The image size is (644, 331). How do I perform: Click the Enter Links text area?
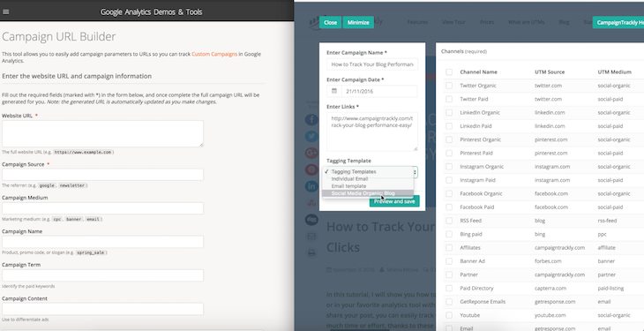click(x=372, y=132)
